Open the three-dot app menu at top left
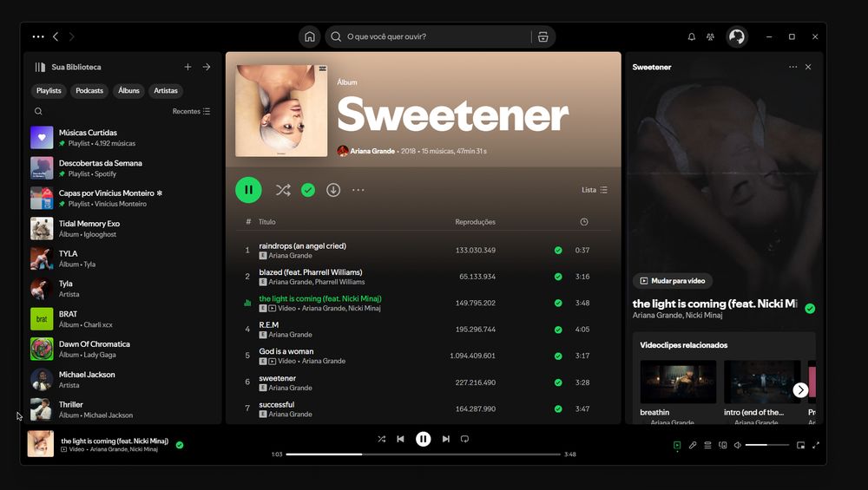868x490 pixels. (x=38, y=36)
